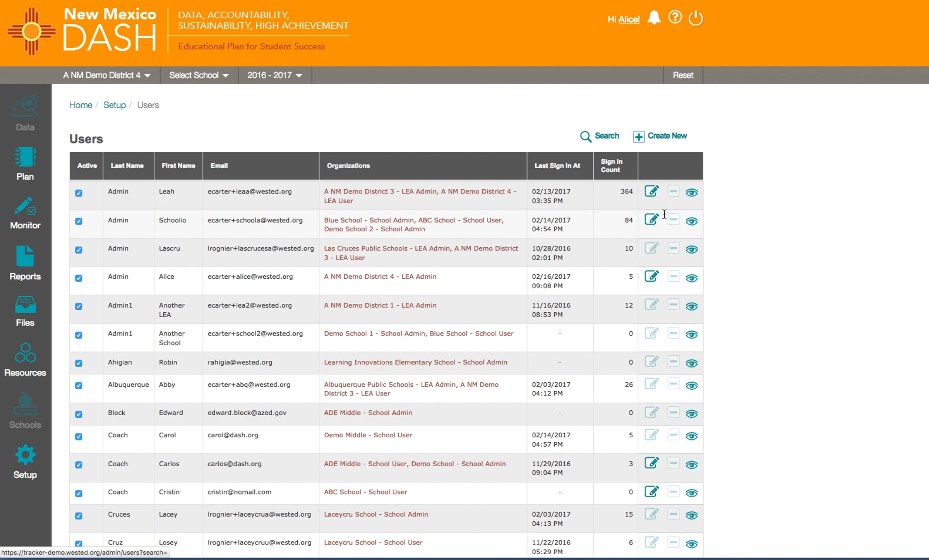View Alice Admin user with eye icon
The image size is (929, 560).
click(691, 278)
